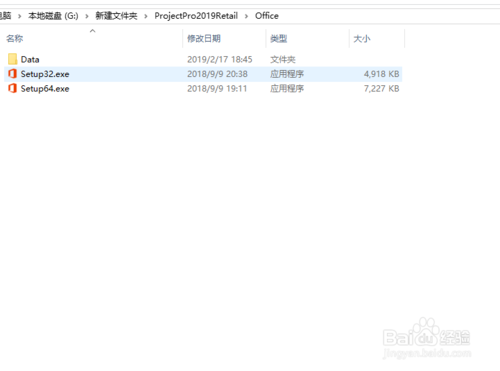Expand the chevron after 新建文件夹
Screen dimensions: 500x371
(146, 16)
